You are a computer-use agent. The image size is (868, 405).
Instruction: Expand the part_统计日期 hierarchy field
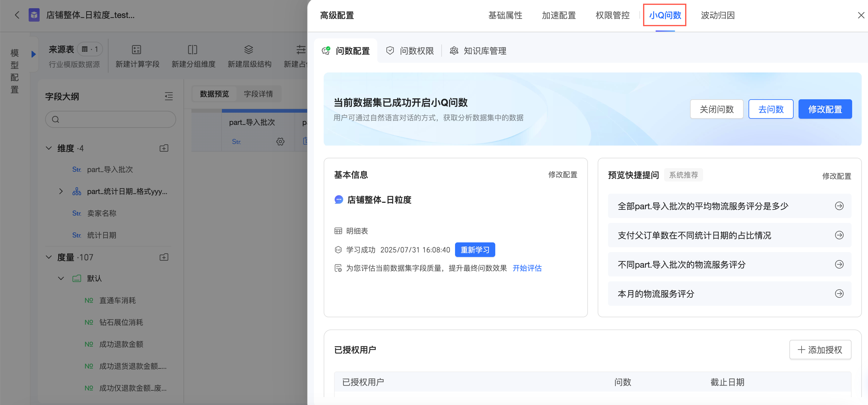point(61,191)
